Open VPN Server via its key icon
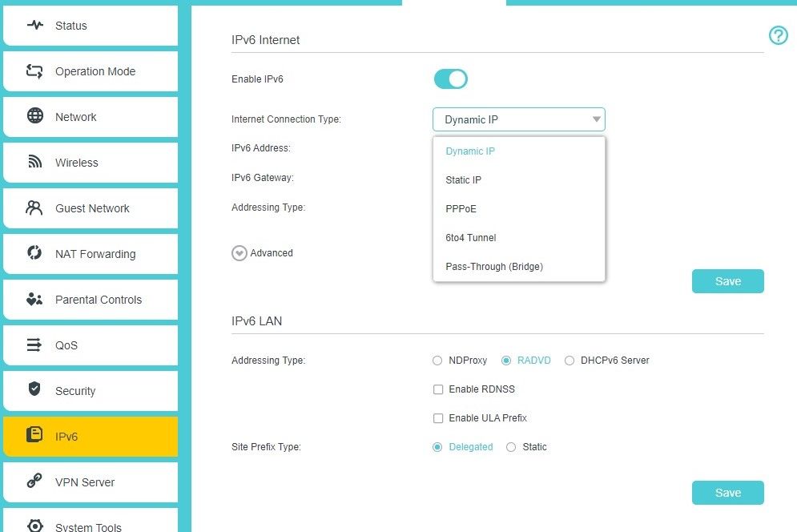797x532 pixels. [x=34, y=482]
